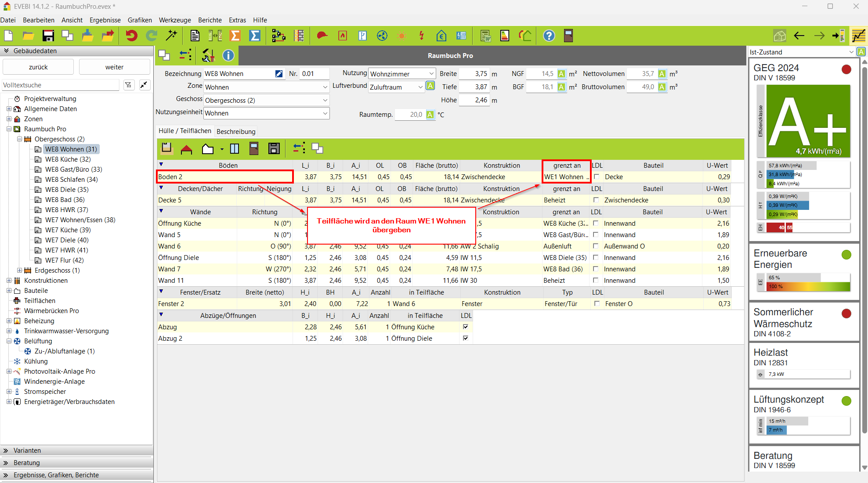The height and width of the screenshot is (483, 868).
Task: Click the blue info icon beside Raumbuch Pro
Action: 228,56
